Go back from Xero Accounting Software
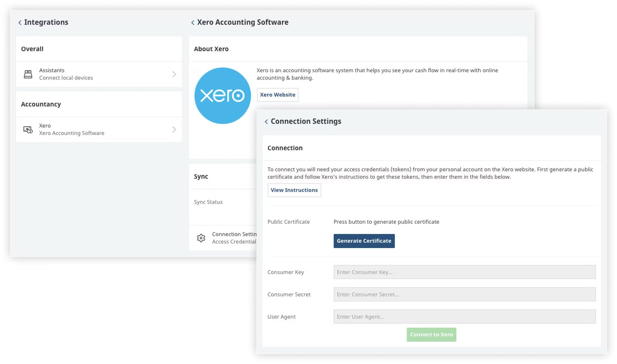The height and width of the screenshot is (364, 617). (193, 23)
